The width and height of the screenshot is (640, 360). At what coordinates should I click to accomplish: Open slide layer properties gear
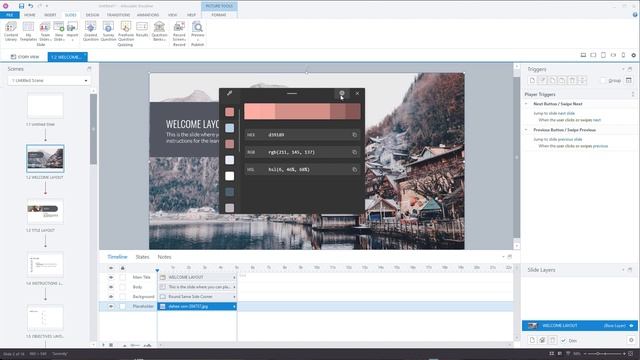click(x=631, y=340)
